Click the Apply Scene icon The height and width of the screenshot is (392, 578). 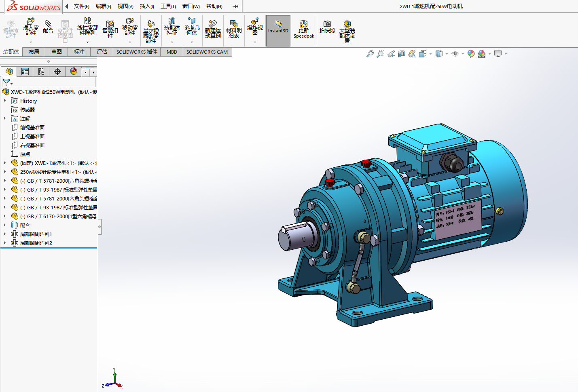pyautogui.click(x=481, y=54)
